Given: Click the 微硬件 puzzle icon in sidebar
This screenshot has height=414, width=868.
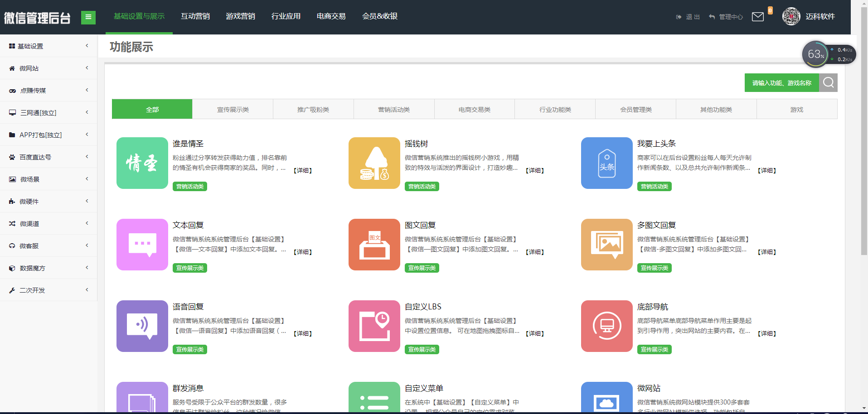Looking at the screenshot, I should tap(12, 202).
